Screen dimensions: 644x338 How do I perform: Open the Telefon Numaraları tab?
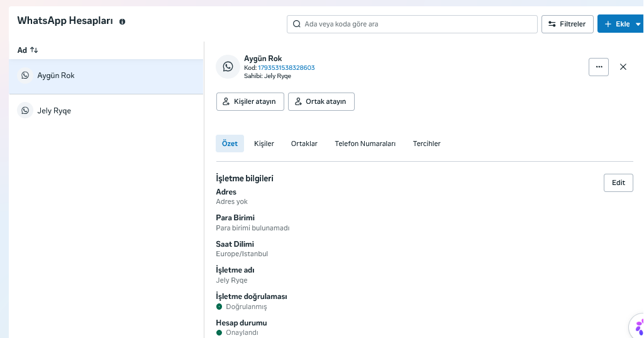365,144
